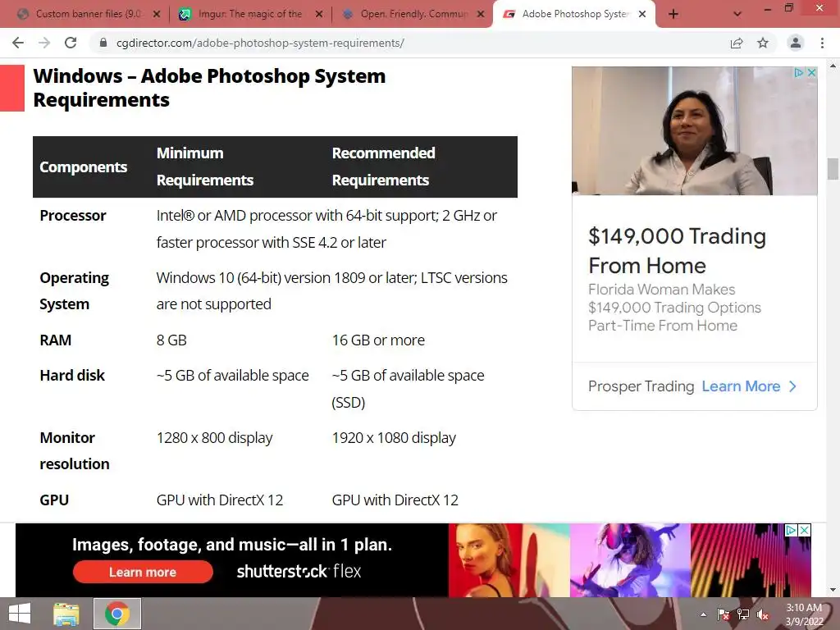Click the page vertical scrollbar thumb
This screenshot has height=630, width=840.
tap(833, 169)
